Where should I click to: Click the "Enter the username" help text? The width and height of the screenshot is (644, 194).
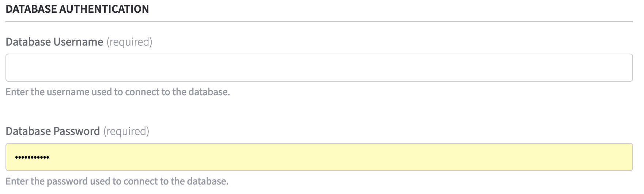click(118, 92)
